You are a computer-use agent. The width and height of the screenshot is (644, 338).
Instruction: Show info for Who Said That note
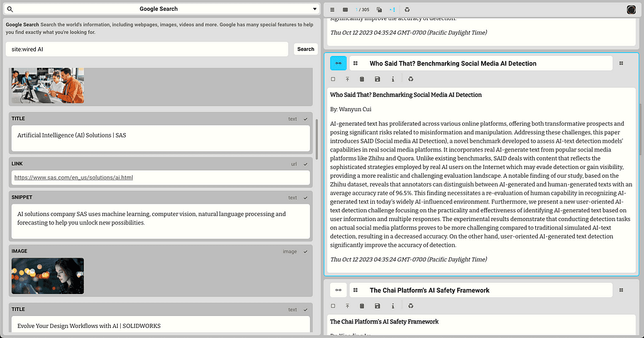[x=392, y=79]
